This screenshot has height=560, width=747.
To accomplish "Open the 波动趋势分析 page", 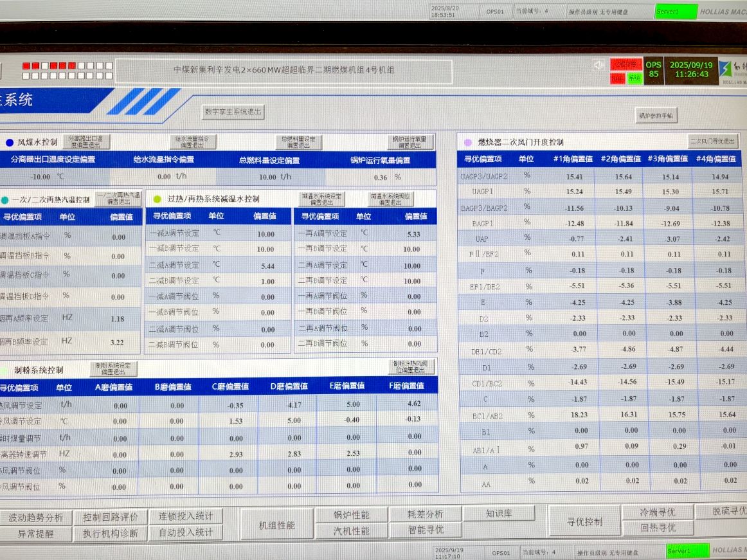I will [35, 518].
